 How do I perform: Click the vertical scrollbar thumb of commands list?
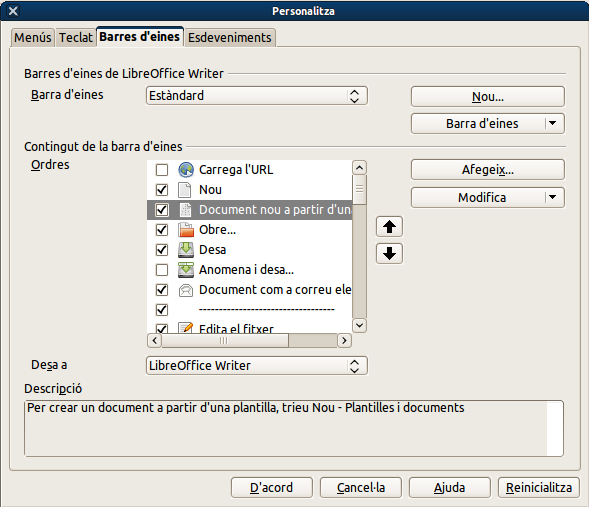pyautogui.click(x=359, y=189)
